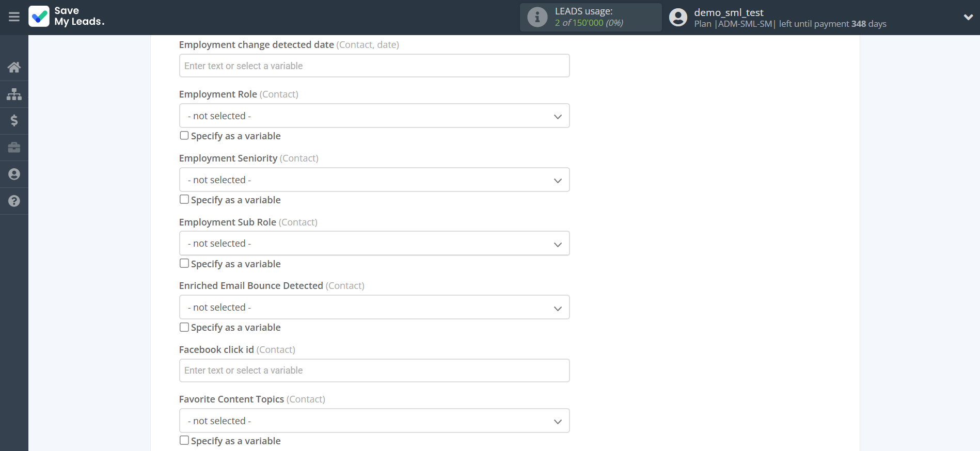
Task: Click the user avatar in header
Action: click(678, 17)
